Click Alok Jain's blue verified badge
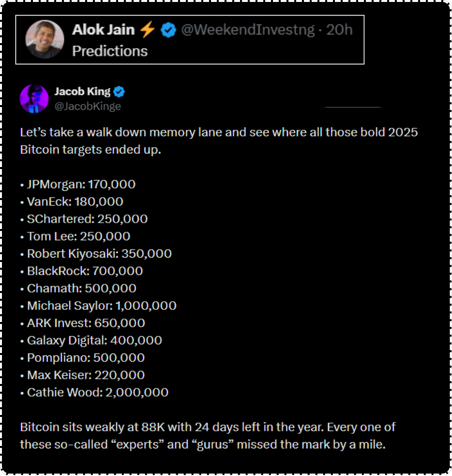Viewport: 452px width, 476px height. (168, 31)
